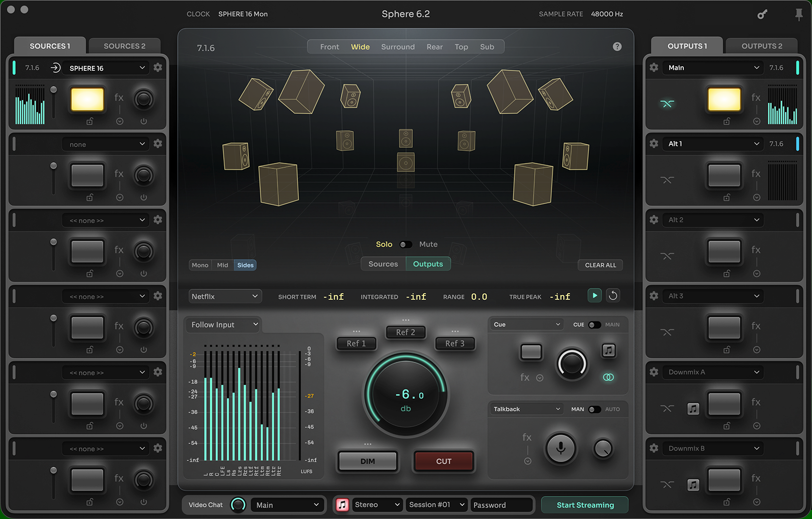The height and width of the screenshot is (519, 812).
Task: Expand the Downmix A dropdown
Action: tap(712, 372)
